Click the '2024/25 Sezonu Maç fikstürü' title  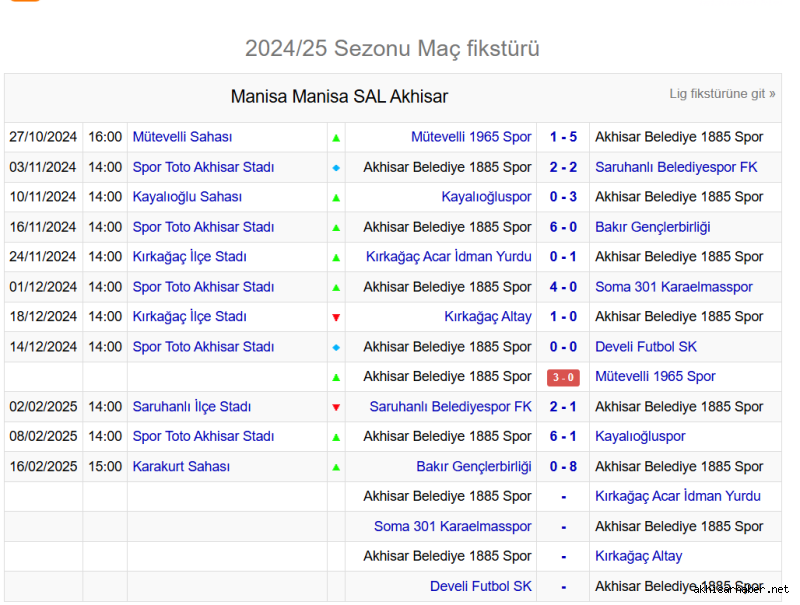pos(392,48)
